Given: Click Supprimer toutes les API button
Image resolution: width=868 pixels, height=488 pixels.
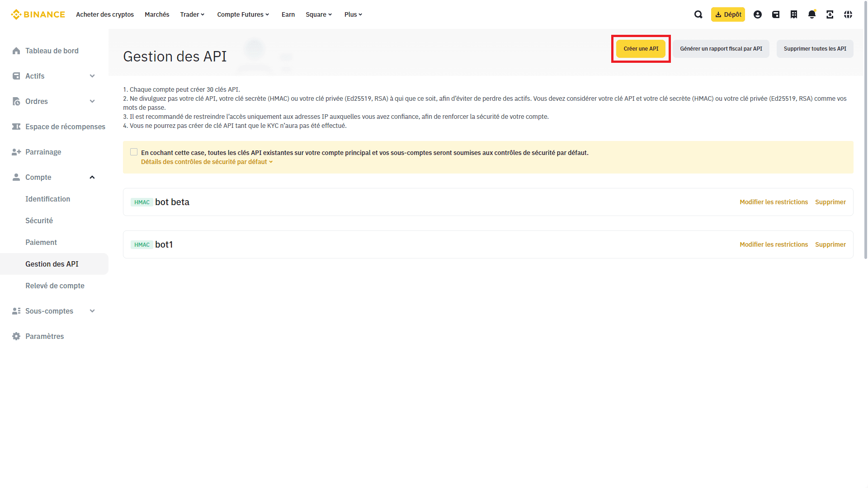Looking at the screenshot, I should [815, 49].
